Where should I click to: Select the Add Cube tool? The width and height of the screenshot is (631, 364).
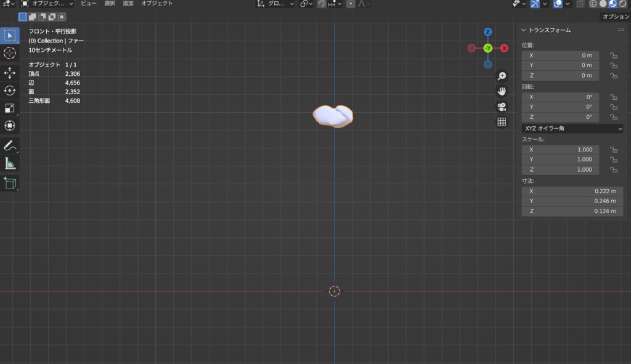pyautogui.click(x=10, y=183)
